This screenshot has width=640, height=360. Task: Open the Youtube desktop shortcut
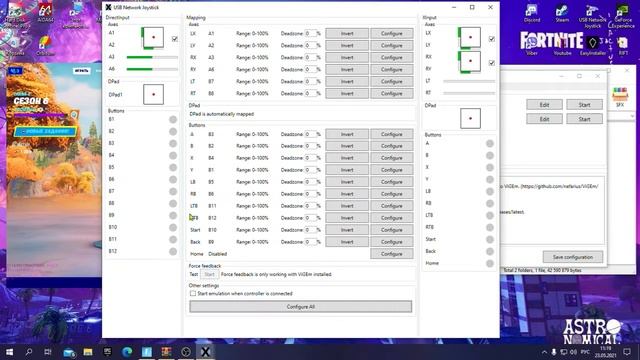point(562,45)
